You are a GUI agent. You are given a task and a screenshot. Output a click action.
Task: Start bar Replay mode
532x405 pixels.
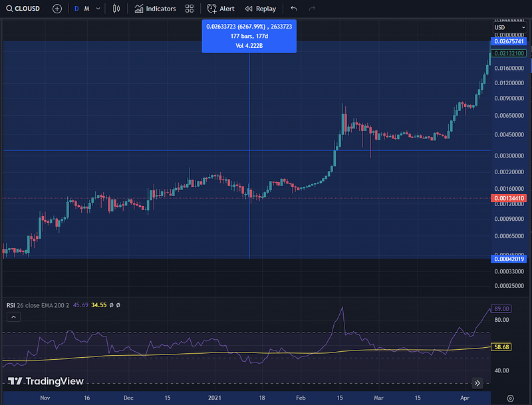261,9
